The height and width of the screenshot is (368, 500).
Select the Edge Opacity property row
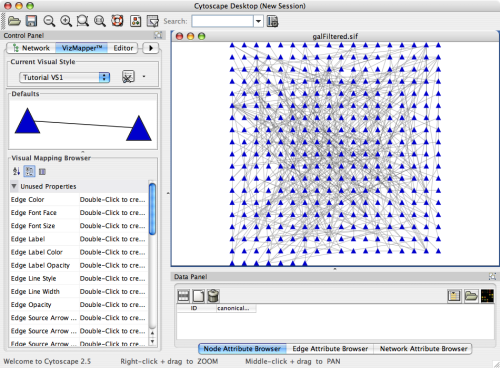pos(79,305)
